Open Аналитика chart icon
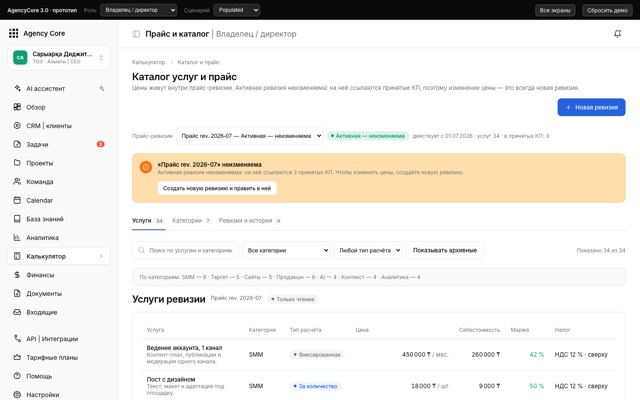Viewport: 640px width, 400px height. (x=17, y=238)
